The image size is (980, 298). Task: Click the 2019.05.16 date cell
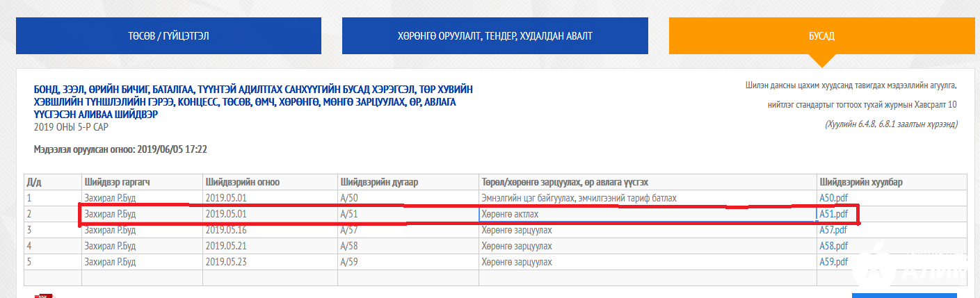click(x=226, y=230)
